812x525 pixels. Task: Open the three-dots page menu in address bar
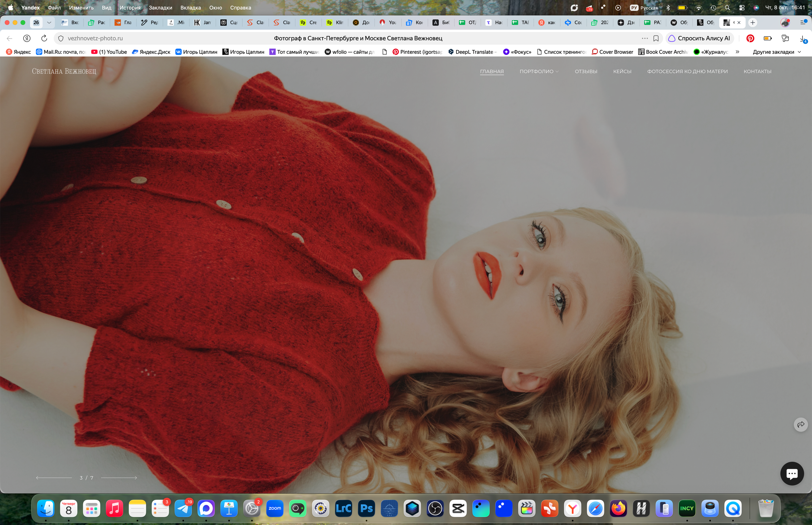[x=645, y=38]
